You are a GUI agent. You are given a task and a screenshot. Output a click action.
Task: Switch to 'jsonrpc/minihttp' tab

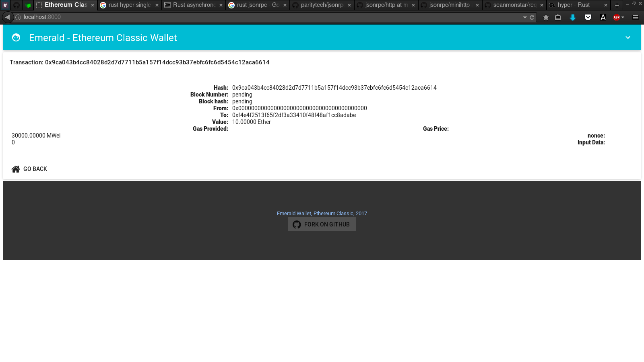[x=450, y=5]
